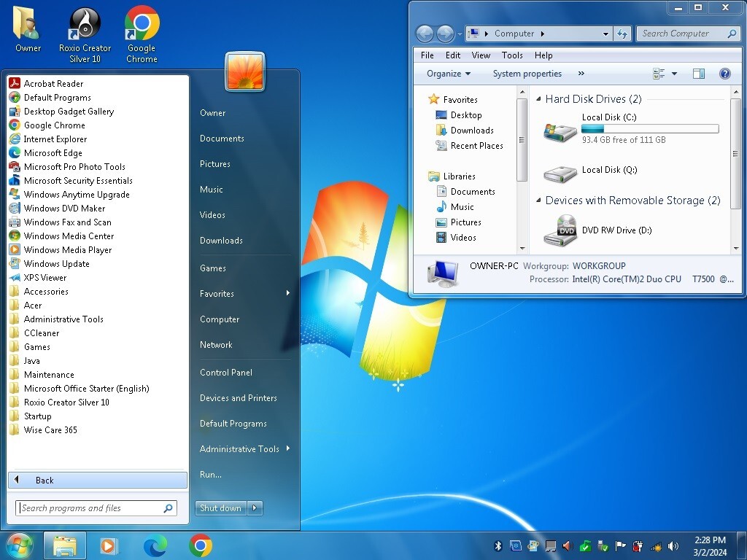The width and height of the screenshot is (747, 560).
Task: Click System properties in the toolbar
Action: 527,74
